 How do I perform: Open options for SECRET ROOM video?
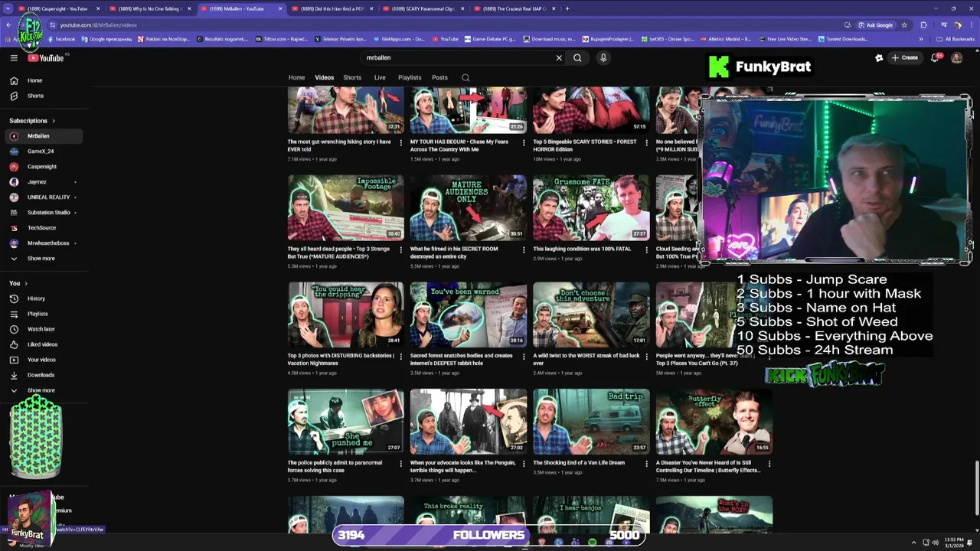pyautogui.click(x=524, y=249)
